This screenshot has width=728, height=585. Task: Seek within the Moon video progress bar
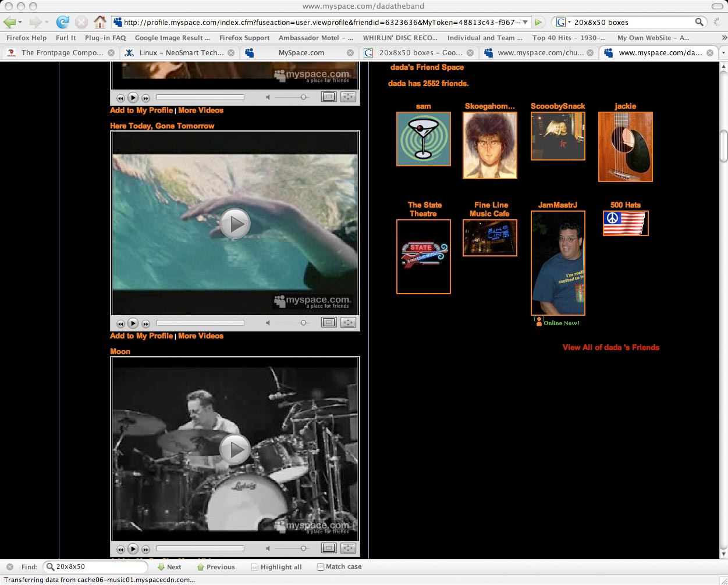pos(200,548)
